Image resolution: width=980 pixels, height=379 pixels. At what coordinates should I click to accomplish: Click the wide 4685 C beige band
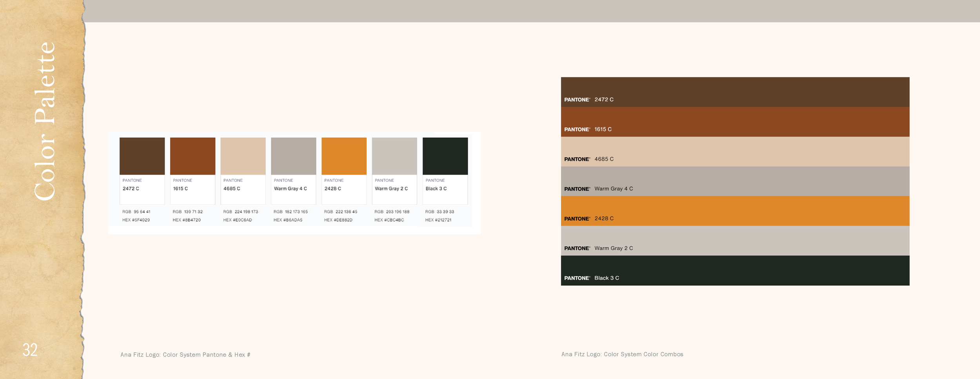coord(735,152)
